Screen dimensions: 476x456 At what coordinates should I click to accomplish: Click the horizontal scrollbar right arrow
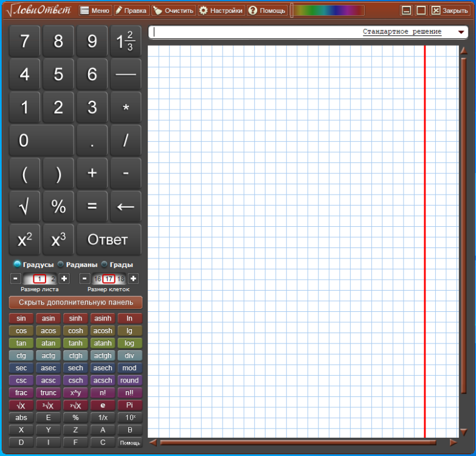453,443
